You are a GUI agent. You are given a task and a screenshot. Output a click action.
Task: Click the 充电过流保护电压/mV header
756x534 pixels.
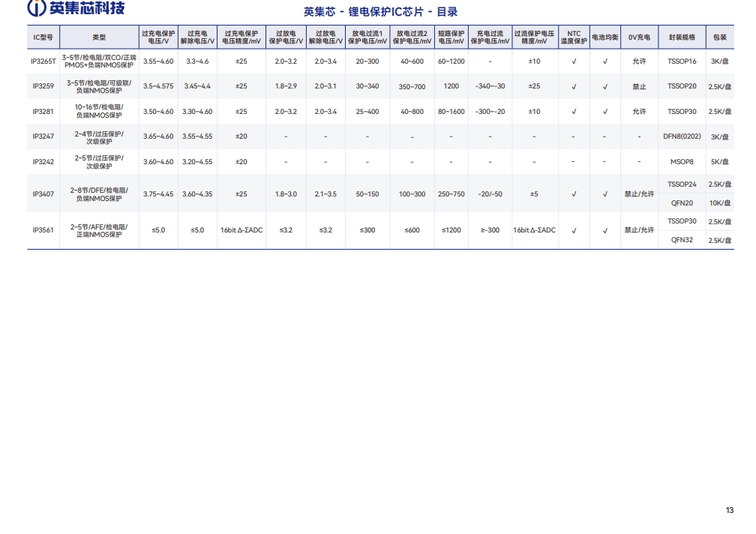(x=490, y=37)
